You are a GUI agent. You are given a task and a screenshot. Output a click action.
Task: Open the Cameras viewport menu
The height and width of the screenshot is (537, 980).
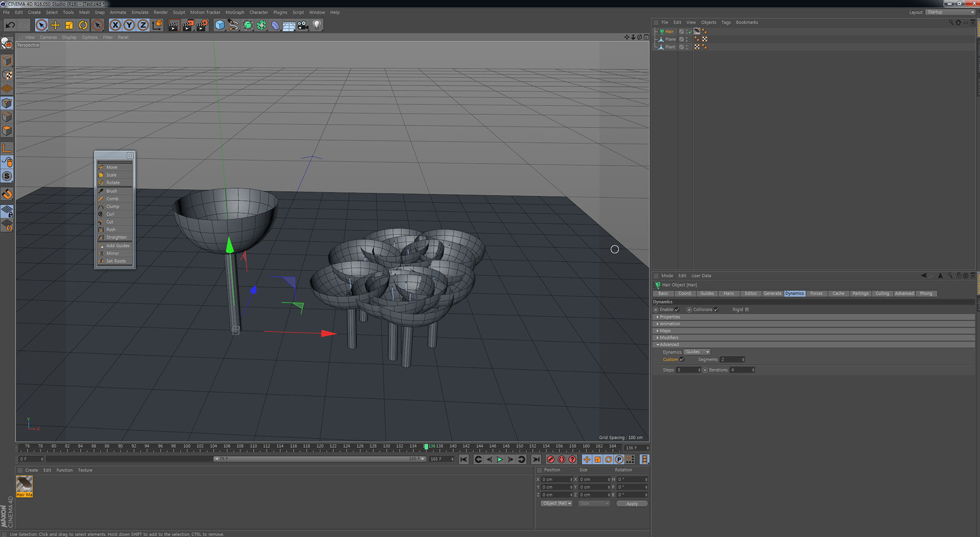48,37
